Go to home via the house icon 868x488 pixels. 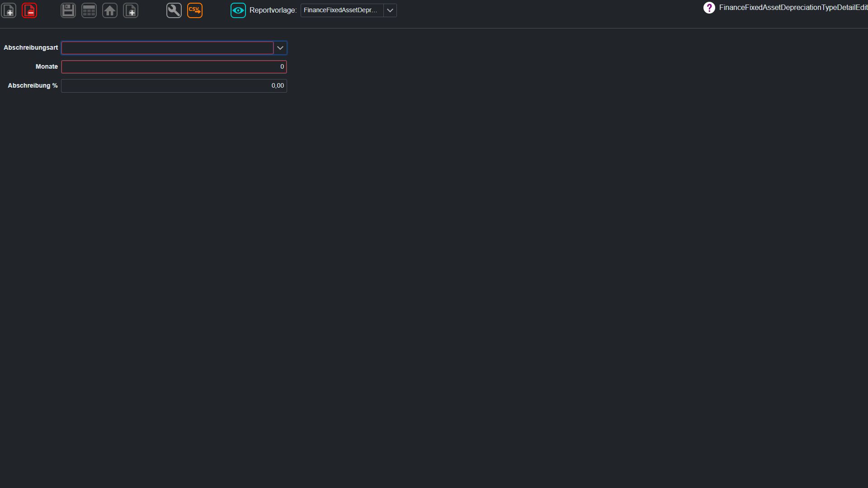click(110, 10)
